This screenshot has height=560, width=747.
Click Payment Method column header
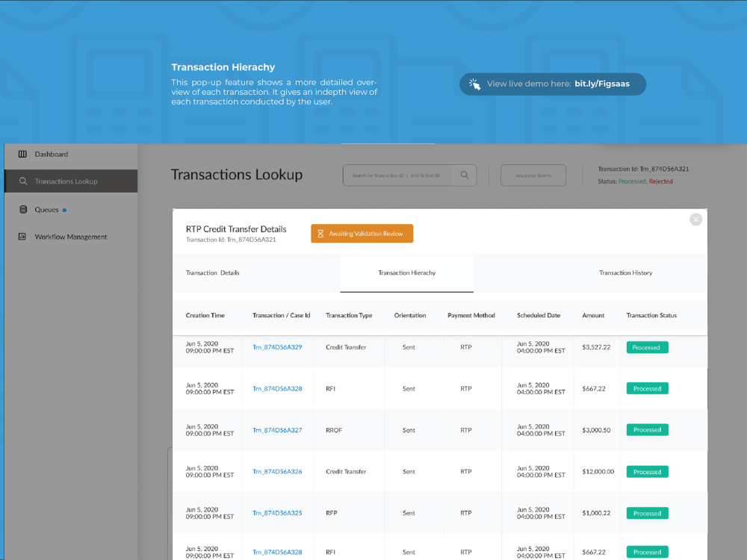tap(471, 315)
